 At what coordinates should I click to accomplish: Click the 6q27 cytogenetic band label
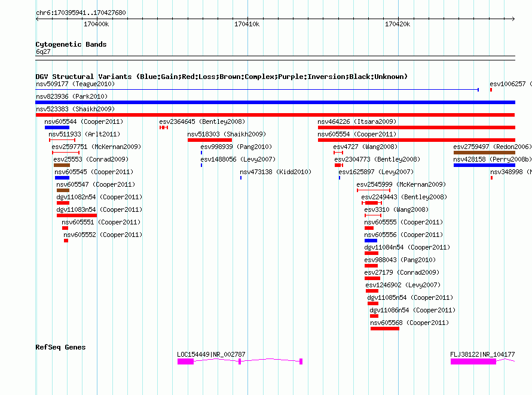pyautogui.click(x=43, y=51)
